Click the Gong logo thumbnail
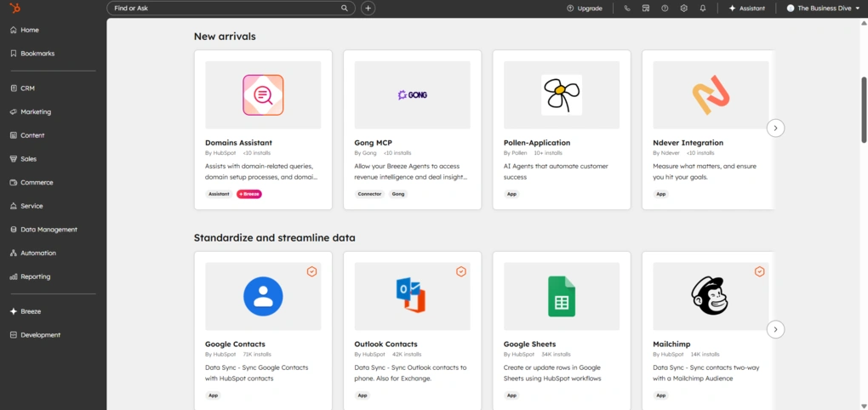The height and width of the screenshot is (410, 868). tap(413, 95)
